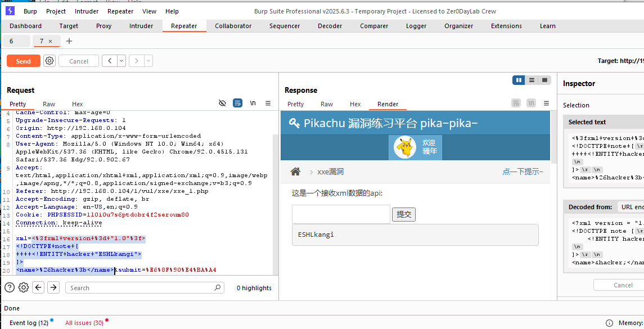
Task: Switch response view to Pretty
Action: 296,104
